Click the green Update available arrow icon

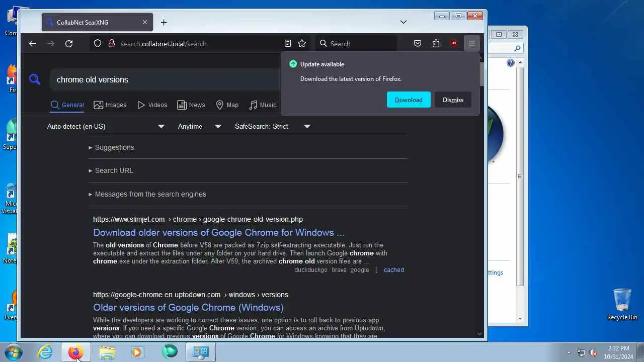pyautogui.click(x=293, y=64)
